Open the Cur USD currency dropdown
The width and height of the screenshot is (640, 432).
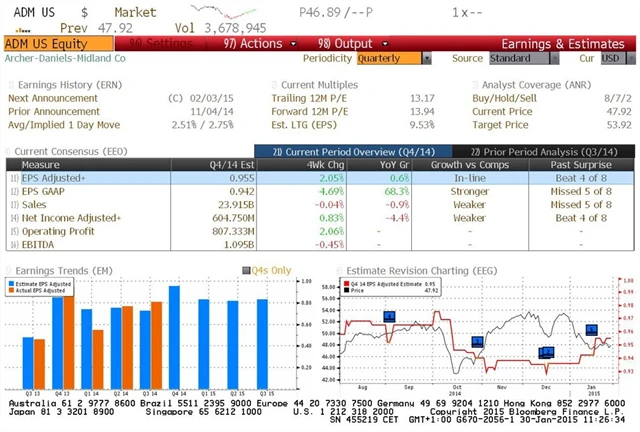(x=612, y=58)
